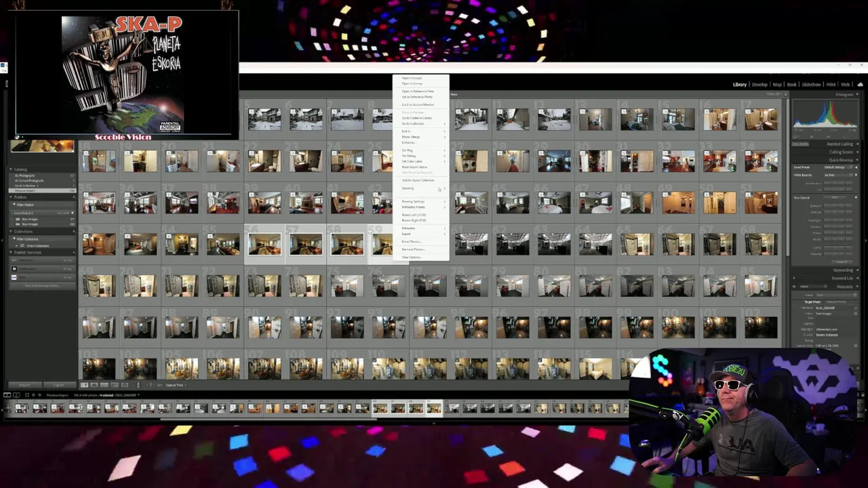Choose Remove Photos from context menu
This screenshot has width=868, height=488.
(x=420, y=249)
